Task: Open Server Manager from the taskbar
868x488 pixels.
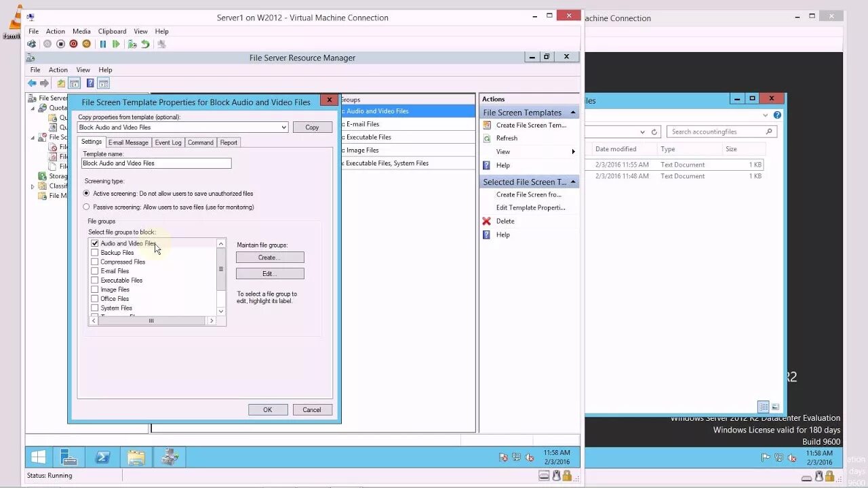Action: 69,457
